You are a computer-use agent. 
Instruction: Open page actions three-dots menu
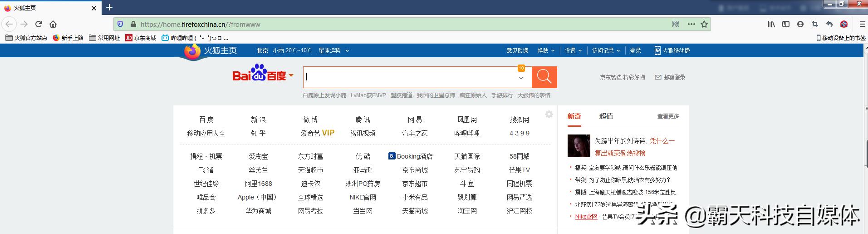(x=691, y=25)
